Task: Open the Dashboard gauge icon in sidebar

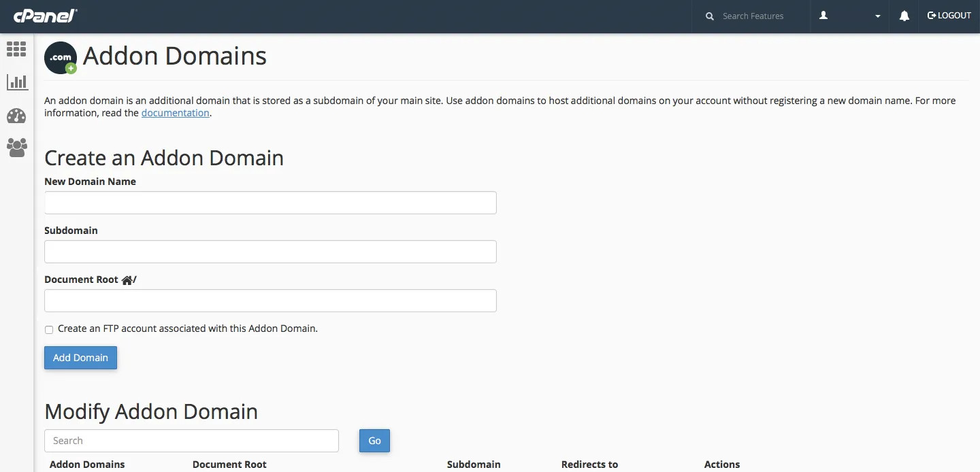Action: click(16, 116)
